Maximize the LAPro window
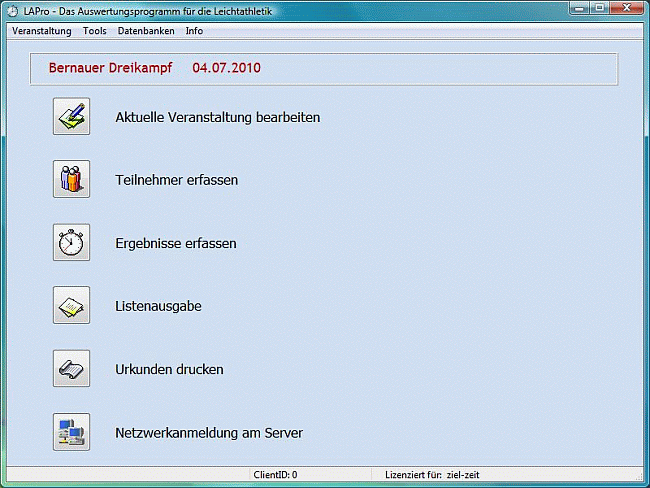This screenshot has width=650, height=488. [599, 8]
